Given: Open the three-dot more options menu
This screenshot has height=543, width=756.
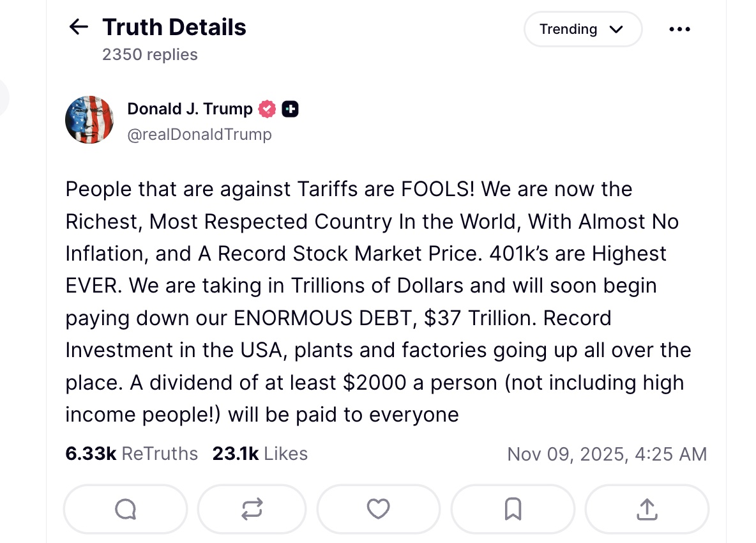Looking at the screenshot, I should (x=679, y=29).
